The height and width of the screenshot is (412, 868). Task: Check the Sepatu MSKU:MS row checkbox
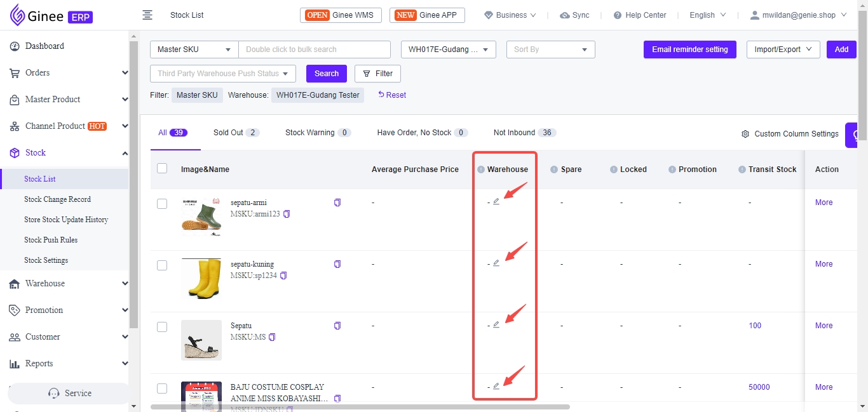(162, 327)
